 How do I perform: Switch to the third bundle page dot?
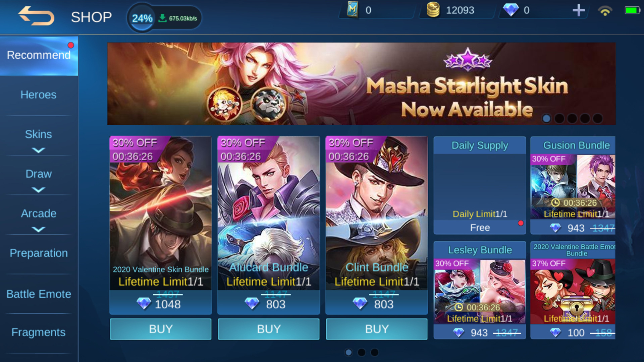coord(374,352)
